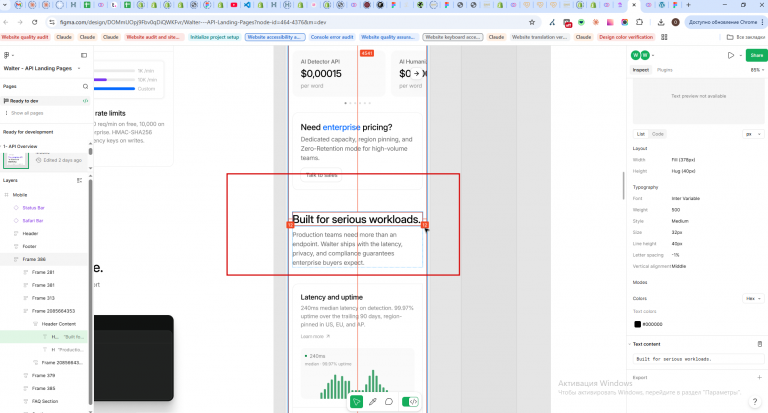Close the active Figma browser tab
The width and height of the screenshot is (768, 413).
[x=634, y=5]
